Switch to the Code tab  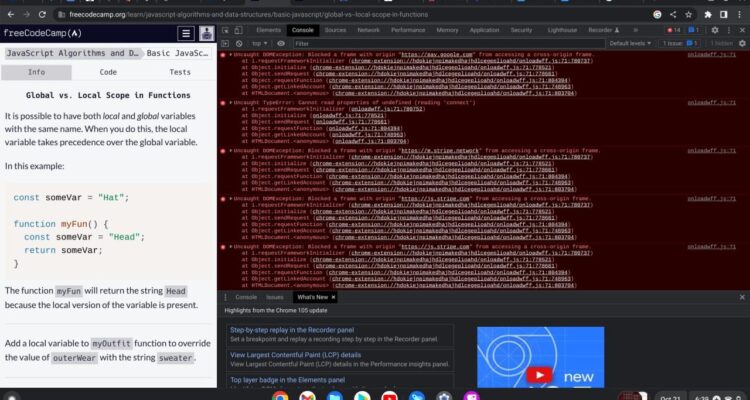pyautogui.click(x=108, y=72)
